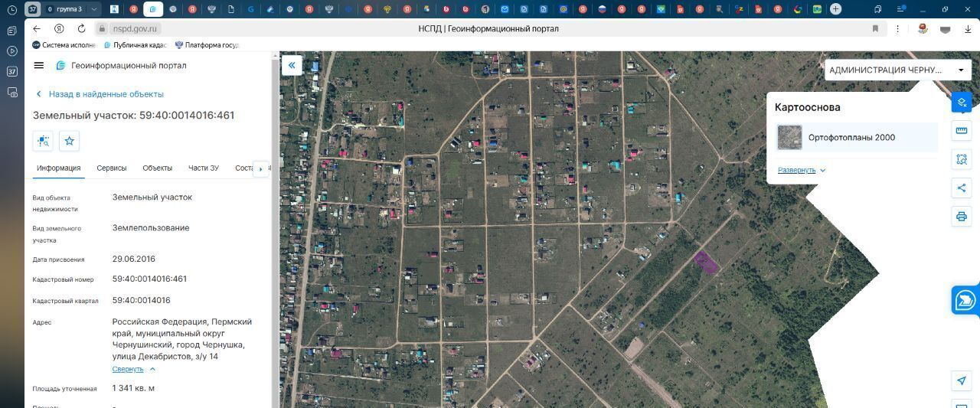The height and width of the screenshot is (408, 980).
Task: Expand the tab group группа 3 dropdown arrow
Action: click(94, 9)
